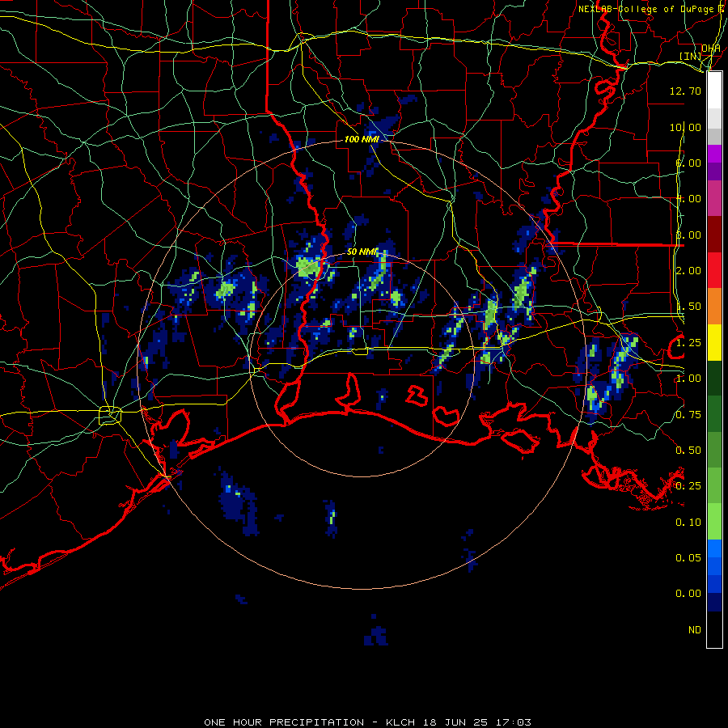Image resolution: width=728 pixels, height=728 pixels.
Task: Click the [IN] units label
Action: tap(691, 56)
